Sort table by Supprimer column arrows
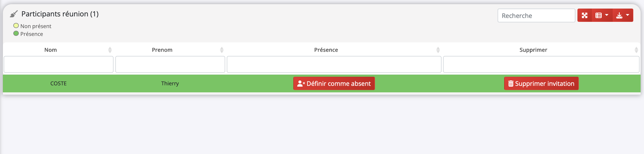 636,50
